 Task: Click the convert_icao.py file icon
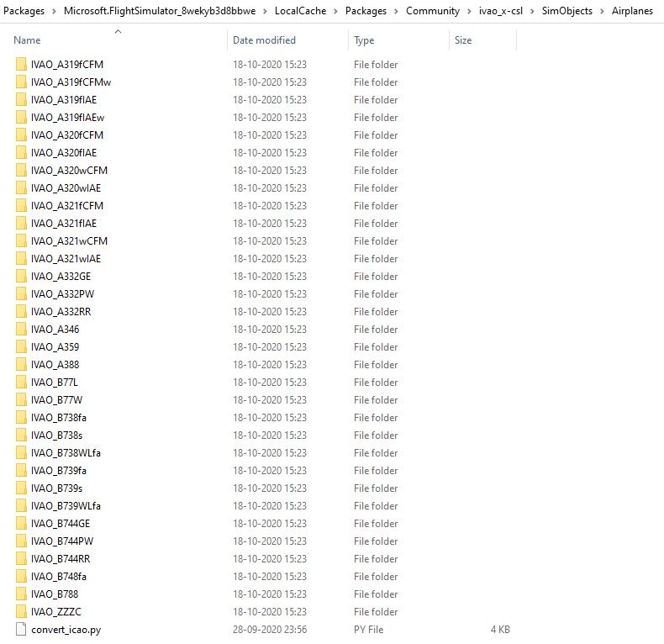(x=21, y=629)
